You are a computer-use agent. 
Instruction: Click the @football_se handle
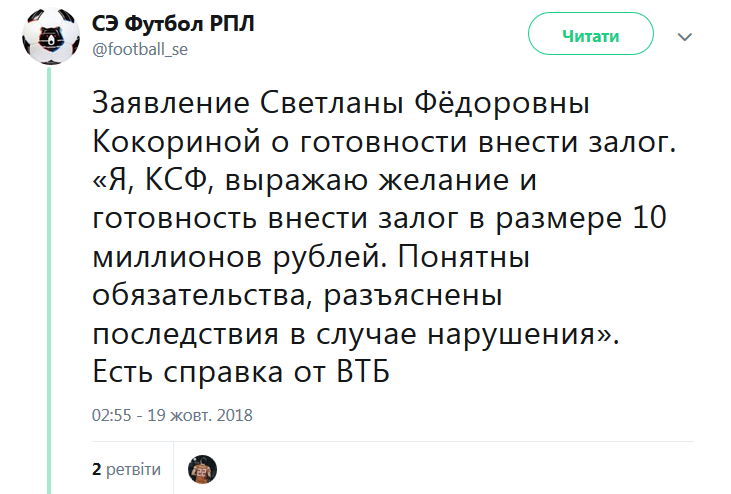(x=140, y=49)
